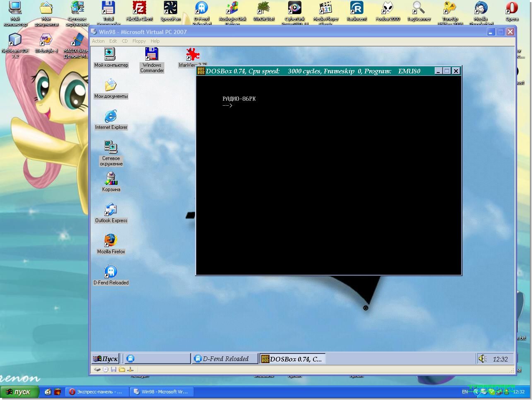Click the Win98 Пуск start button
Image resolution: width=532 pixels, height=400 pixels.
[106, 359]
